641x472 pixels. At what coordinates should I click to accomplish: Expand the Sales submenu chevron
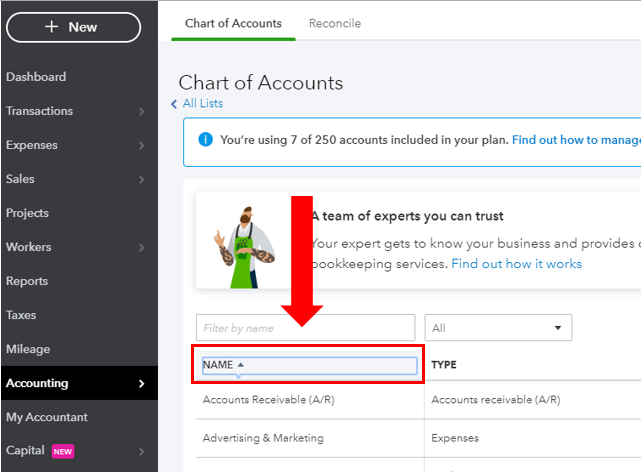coord(141,179)
